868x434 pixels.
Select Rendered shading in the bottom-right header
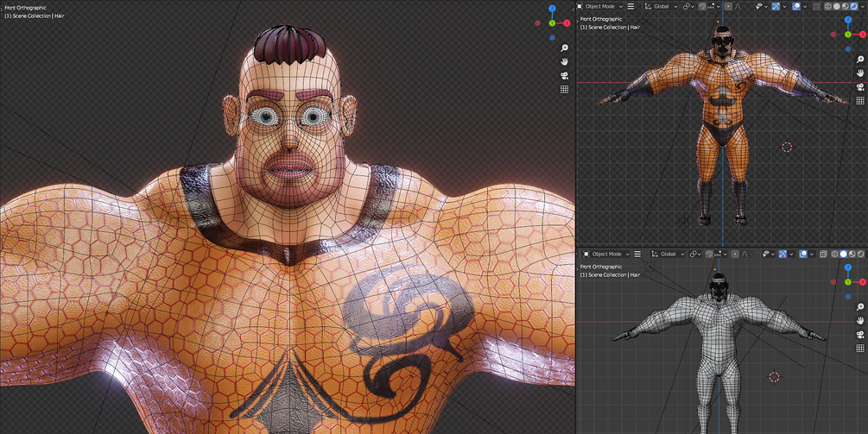(859, 255)
